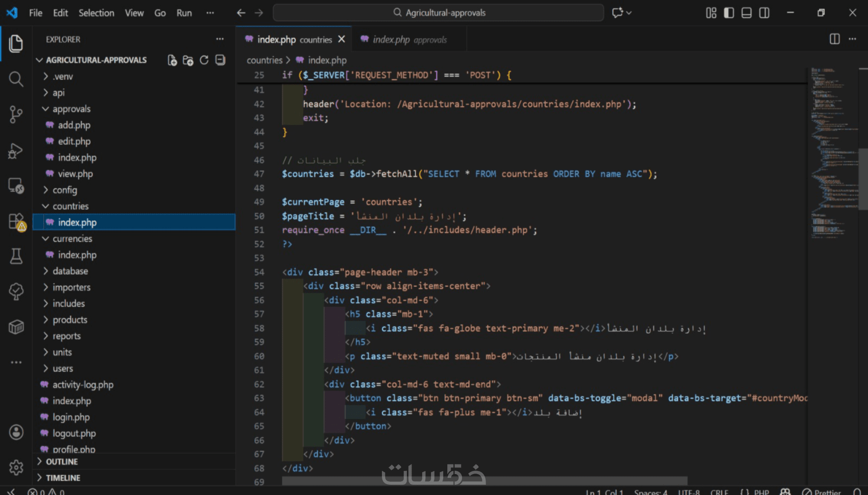
Task: Click the Agricultural-approvals command center search box
Action: click(439, 13)
